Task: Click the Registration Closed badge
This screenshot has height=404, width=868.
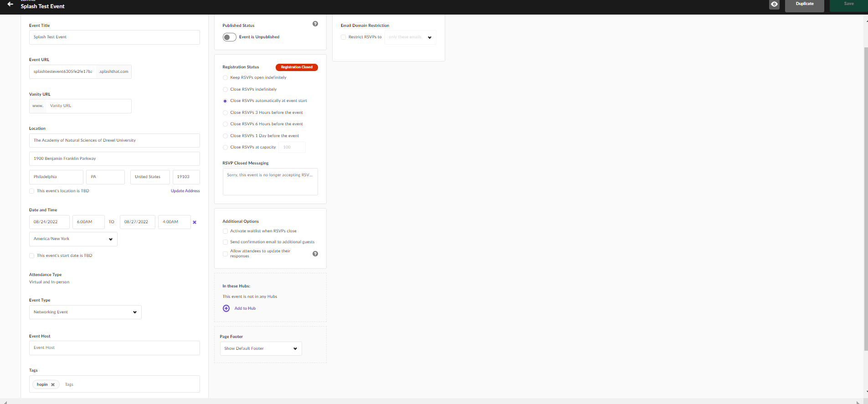Action: tap(297, 67)
